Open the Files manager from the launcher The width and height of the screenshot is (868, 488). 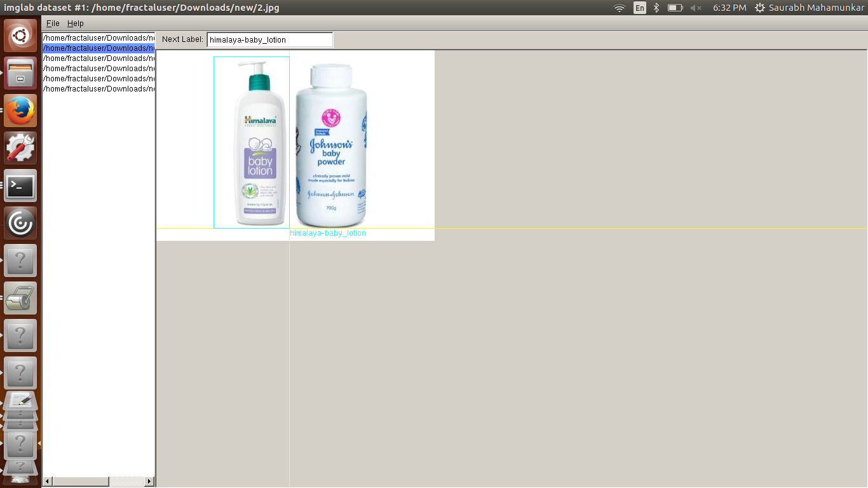click(x=20, y=73)
